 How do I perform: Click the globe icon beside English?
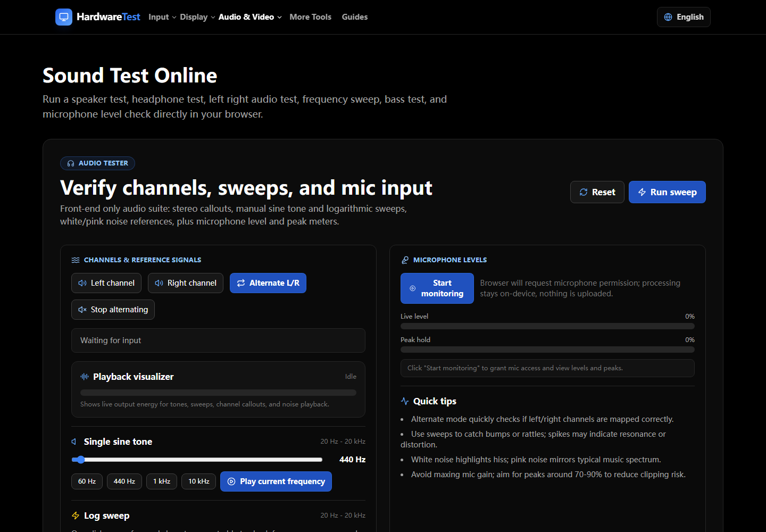click(668, 17)
